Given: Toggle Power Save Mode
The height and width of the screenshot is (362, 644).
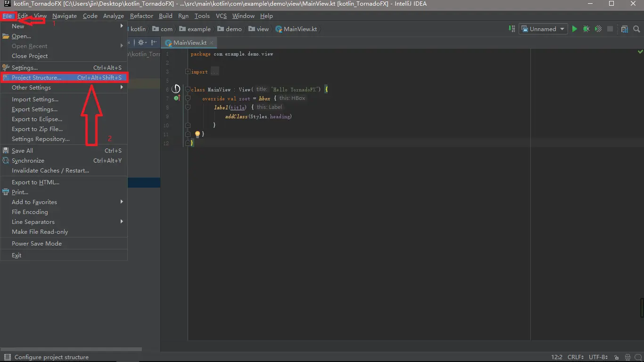Looking at the screenshot, I should point(64,244).
